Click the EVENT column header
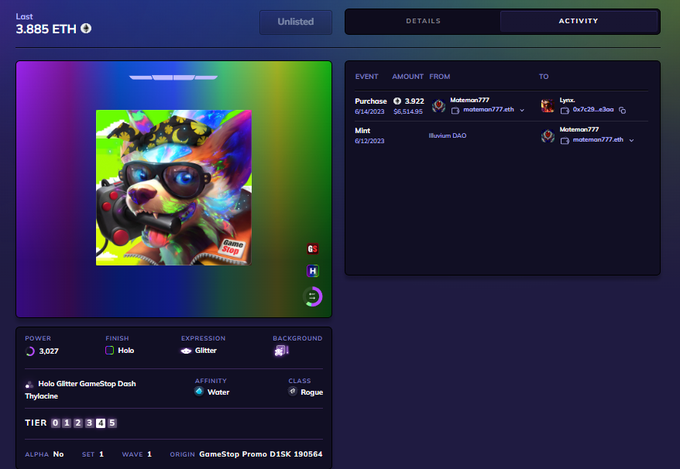The image size is (680, 469). 366,76
